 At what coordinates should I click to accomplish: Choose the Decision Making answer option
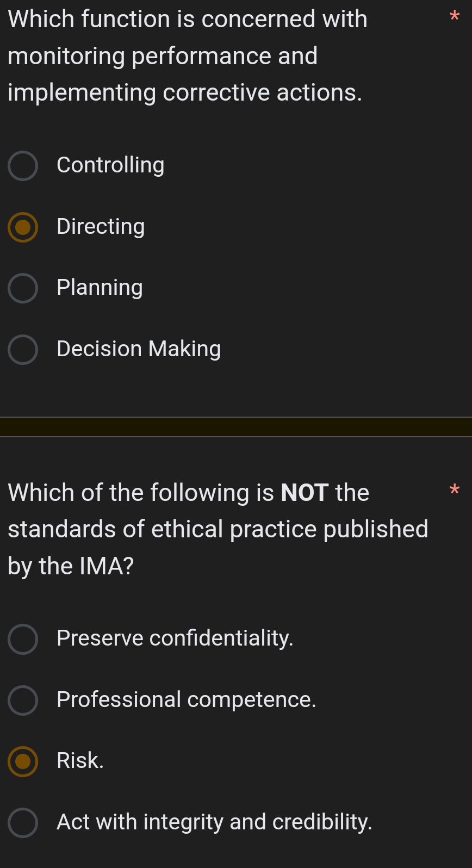[x=23, y=350]
